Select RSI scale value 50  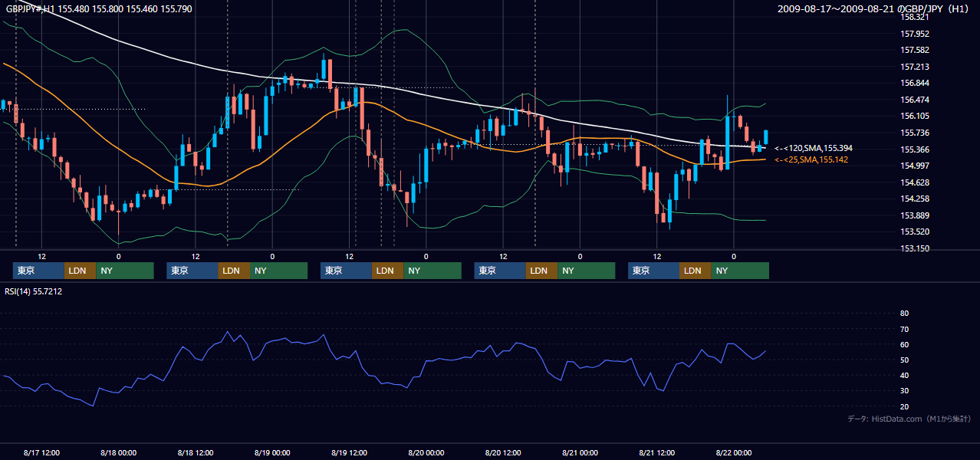(904, 360)
